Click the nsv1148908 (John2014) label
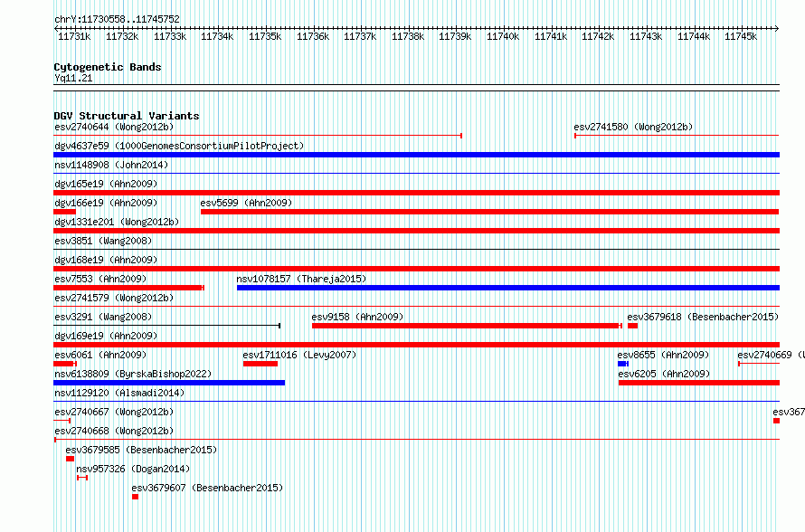Image resolution: width=805 pixels, height=532 pixels. [x=111, y=165]
